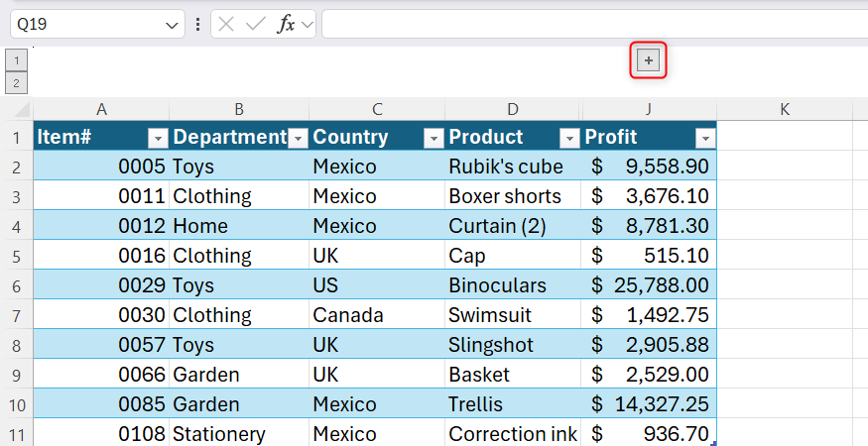This screenshot has height=446, width=868.
Task: Click the Item# header cell
Action: point(101,136)
